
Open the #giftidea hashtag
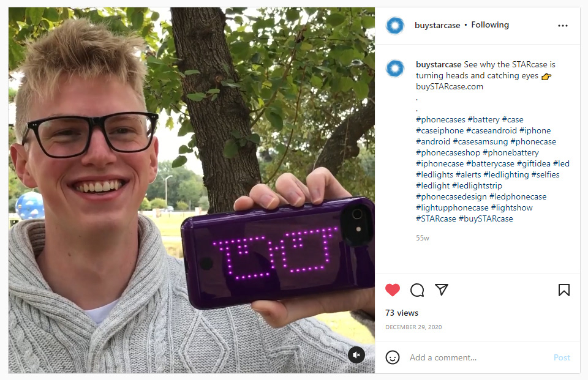click(533, 164)
